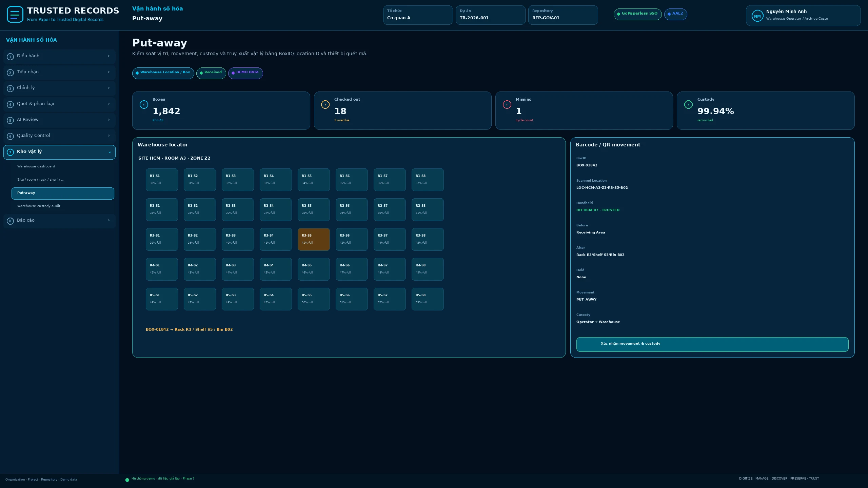Image resolution: width=868 pixels, height=488 pixels.
Task: Expand the Báo cáo section chevron
Action: tap(109, 220)
